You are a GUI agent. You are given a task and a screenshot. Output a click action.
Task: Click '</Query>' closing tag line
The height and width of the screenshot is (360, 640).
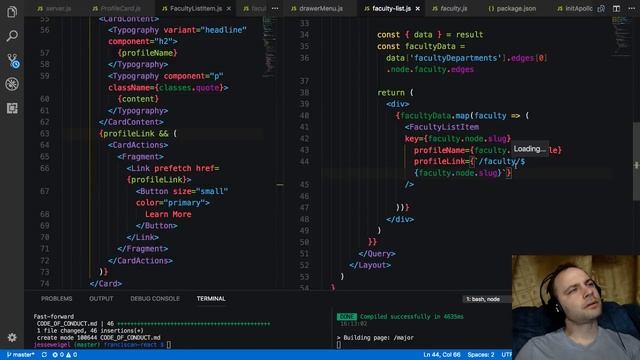pos(377,253)
